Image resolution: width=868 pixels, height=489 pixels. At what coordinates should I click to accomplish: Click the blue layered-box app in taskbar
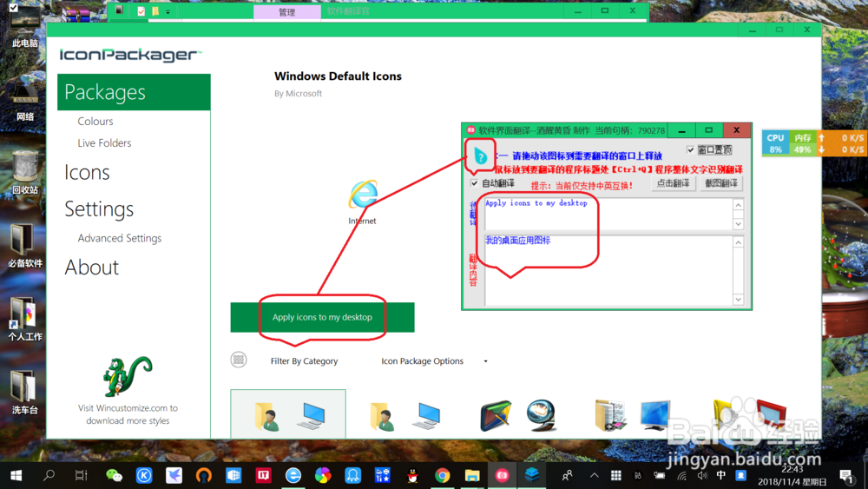coord(532,475)
